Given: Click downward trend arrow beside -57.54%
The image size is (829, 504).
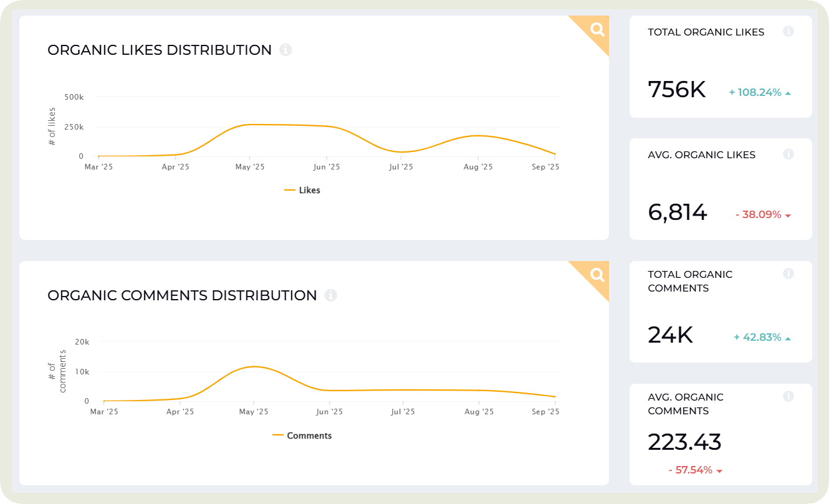Looking at the screenshot, I should 719,470.
